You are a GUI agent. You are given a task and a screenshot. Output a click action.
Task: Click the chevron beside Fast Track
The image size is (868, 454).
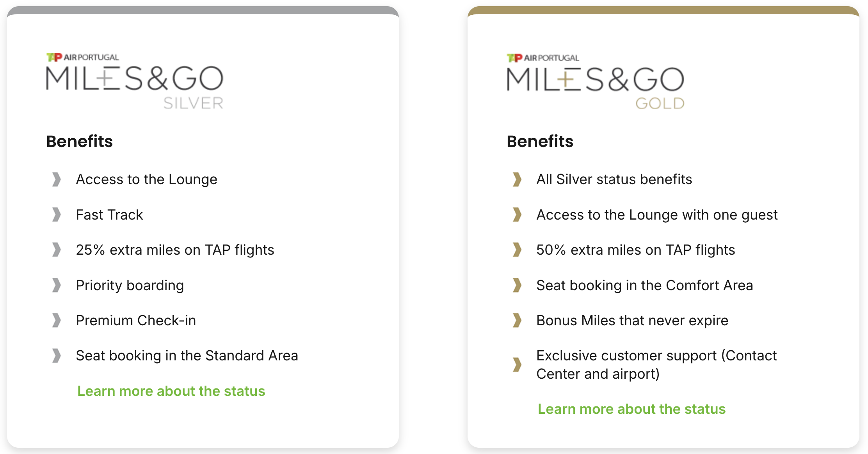(x=56, y=215)
